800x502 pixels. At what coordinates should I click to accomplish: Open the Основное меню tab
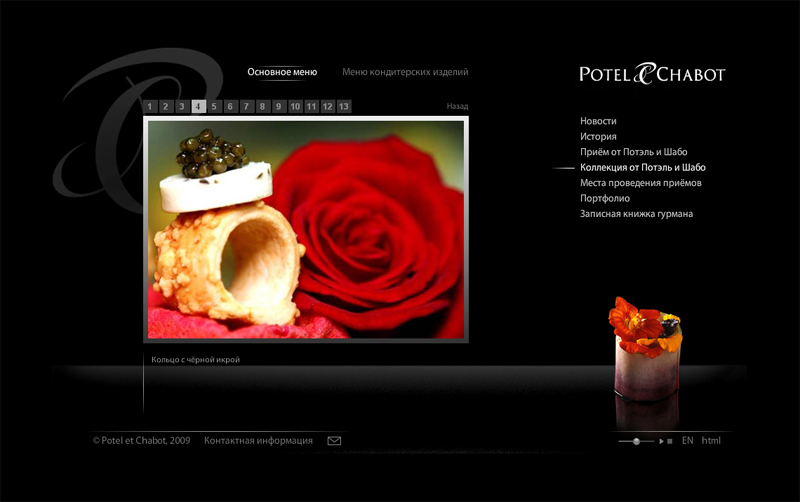tap(282, 72)
